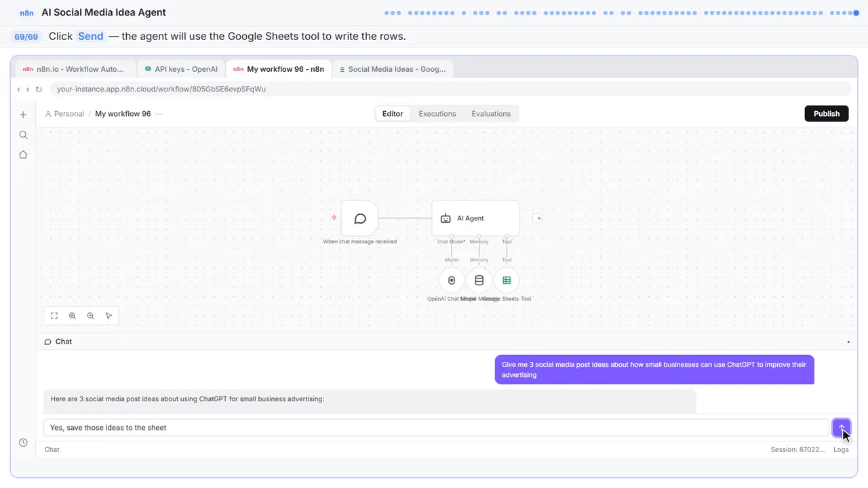Image resolution: width=868 pixels, height=488 pixels.
Task: Add new item with sidebar plus icon
Action: pyautogui.click(x=23, y=115)
